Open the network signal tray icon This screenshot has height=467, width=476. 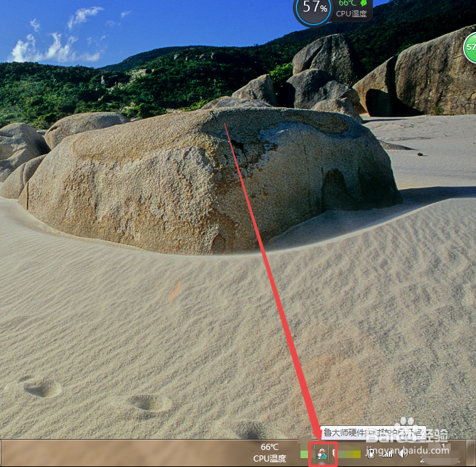pyautogui.click(x=387, y=453)
